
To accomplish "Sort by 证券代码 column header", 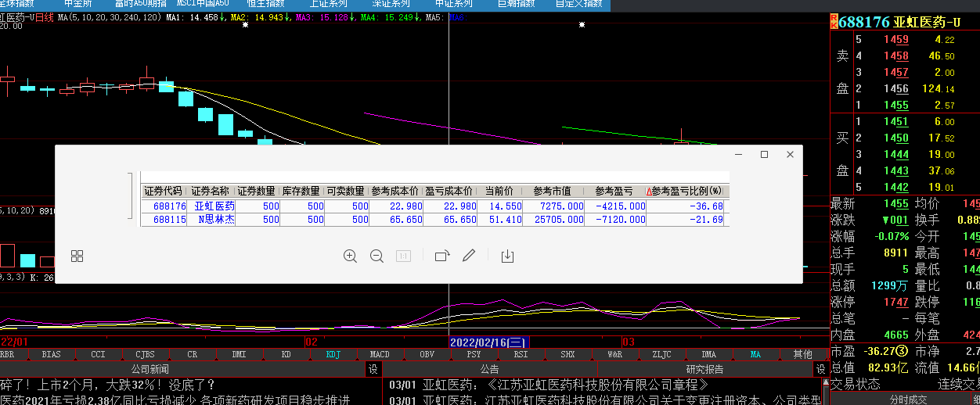I will pyautogui.click(x=163, y=191).
